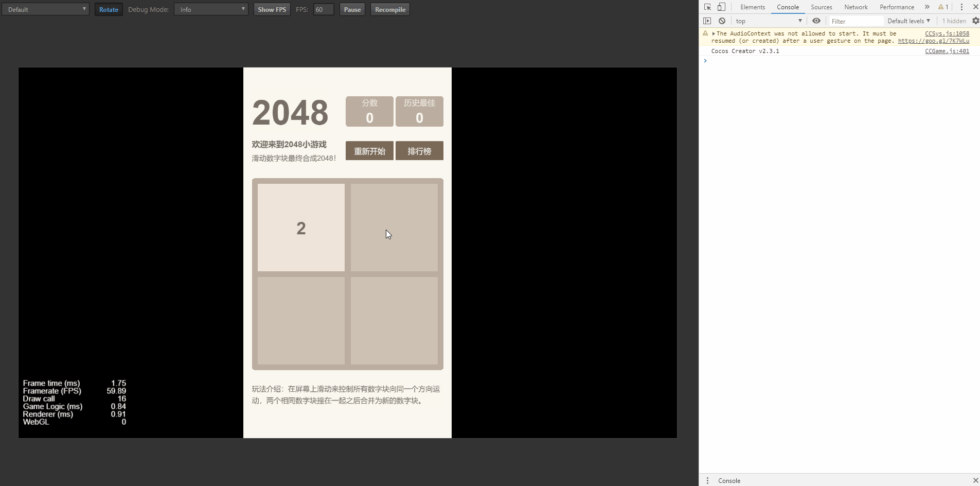Click the warning count indicator
Image resolution: width=980 pixels, height=486 pixels.
(x=943, y=7)
